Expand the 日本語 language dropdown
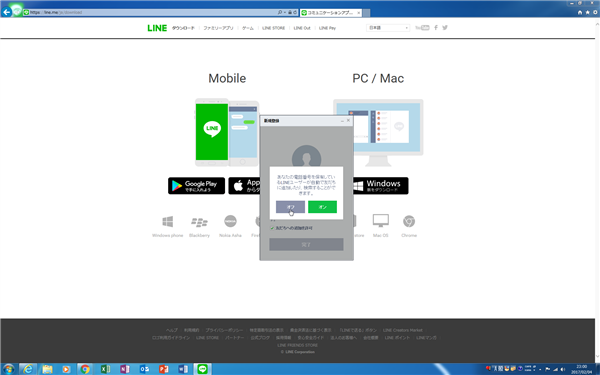Image resolution: width=600 pixels, height=375 pixels. [388, 28]
